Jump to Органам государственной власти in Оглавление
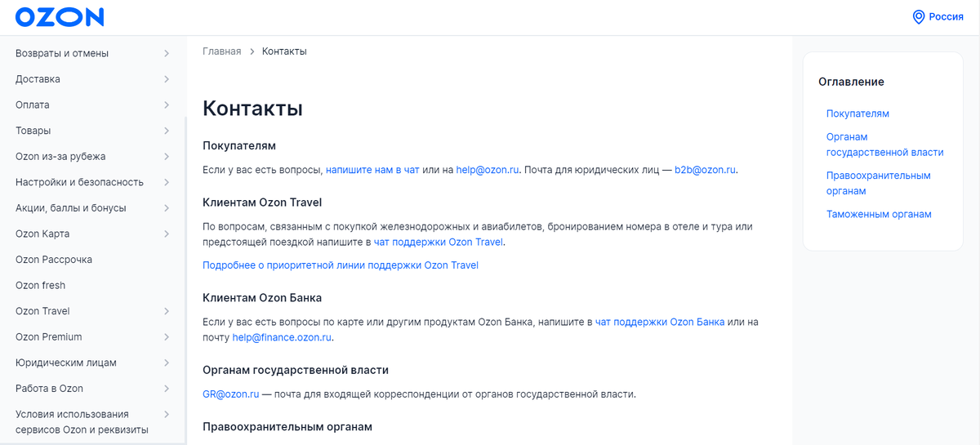 click(x=884, y=145)
